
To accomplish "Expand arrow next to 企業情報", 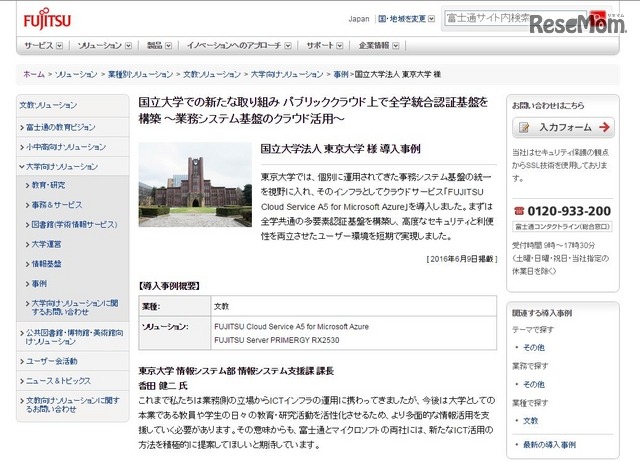I will pyautogui.click(x=396, y=46).
